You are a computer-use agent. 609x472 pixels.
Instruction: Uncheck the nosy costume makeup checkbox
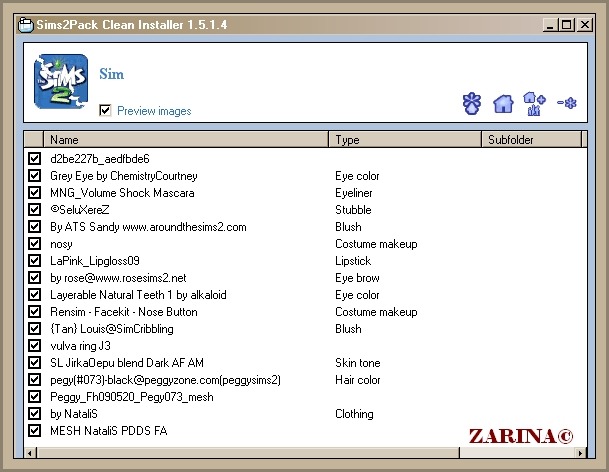pos(35,244)
